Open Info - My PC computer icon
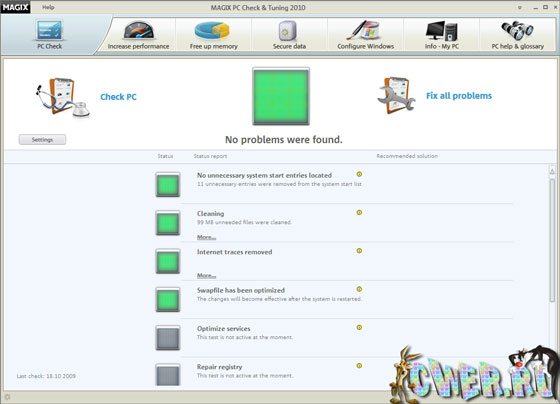Viewport: 560px width, 404px height. point(441,31)
